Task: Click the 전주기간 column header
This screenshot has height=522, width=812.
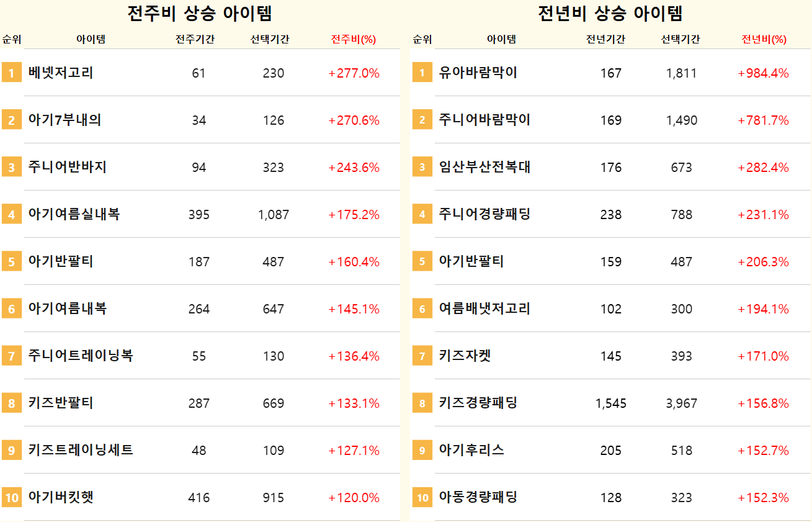Action: pyautogui.click(x=195, y=39)
